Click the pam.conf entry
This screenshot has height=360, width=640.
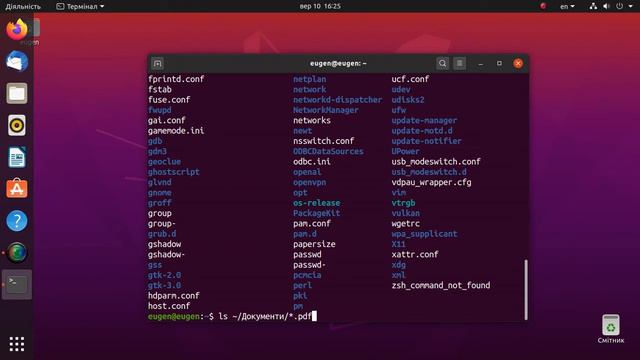[312, 224]
